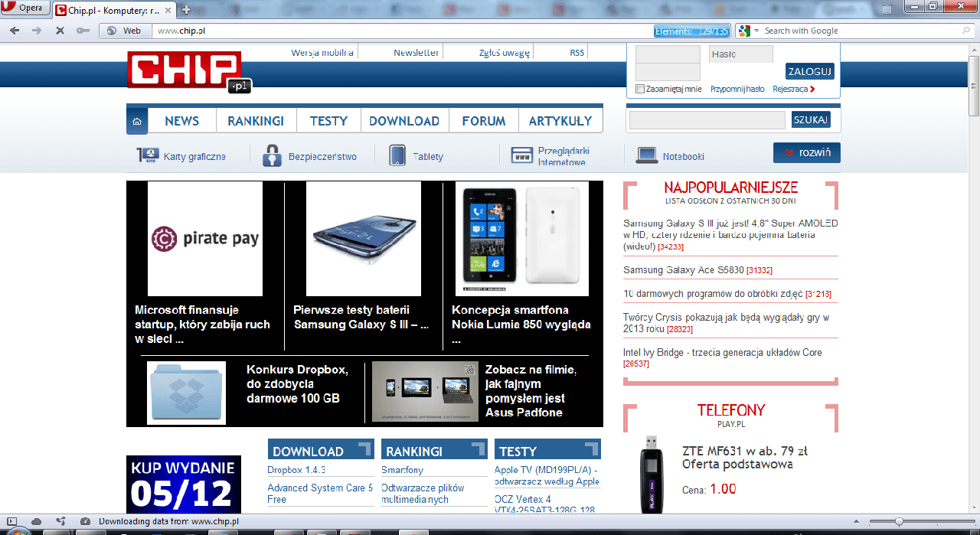980x535 pixels.
Task: Open the ARTYKUŁY navigation tab
Action: pos(560,121)
